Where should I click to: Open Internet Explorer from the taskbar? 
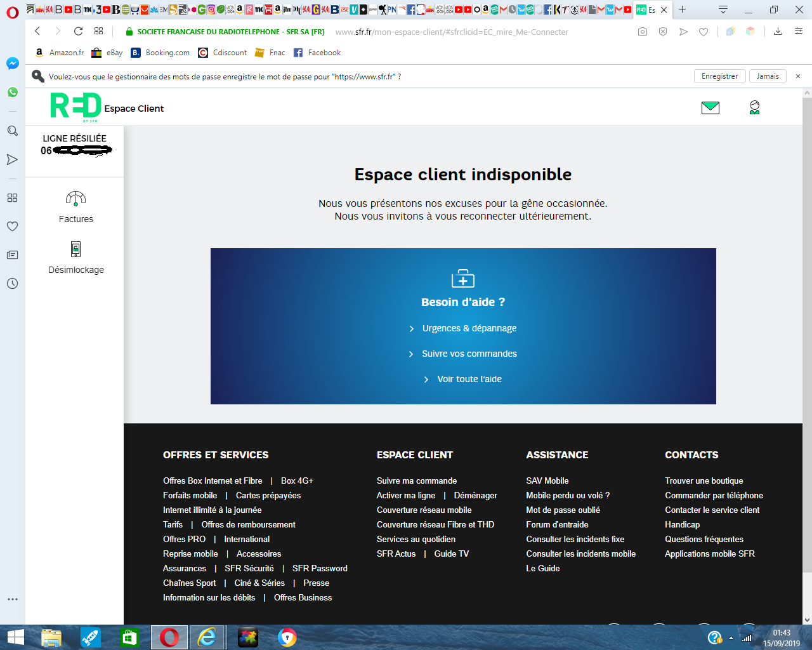click(207, 637)
